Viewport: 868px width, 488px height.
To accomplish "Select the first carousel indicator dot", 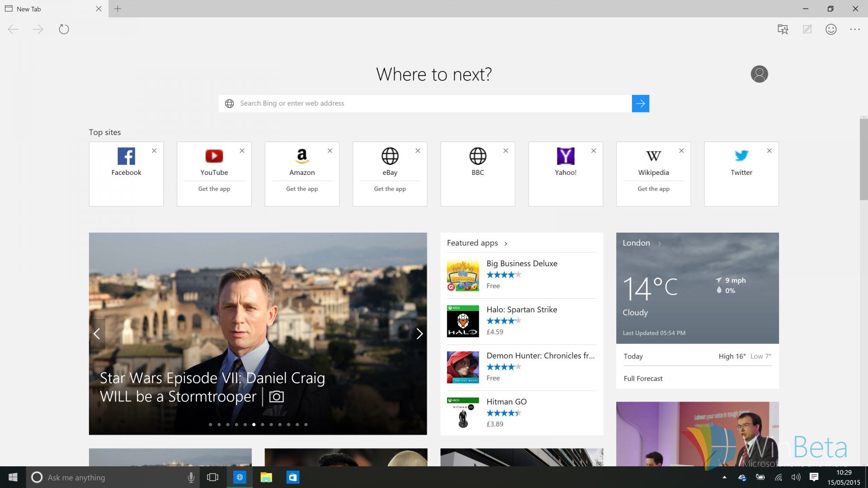I will tap(210, 425).
